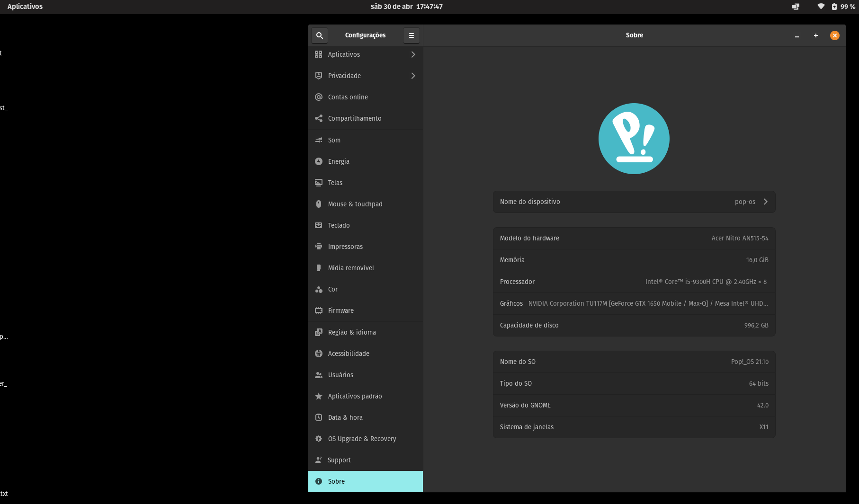
Task: Click the Compartilhamento share icon
Action: (x=319, y=118)
